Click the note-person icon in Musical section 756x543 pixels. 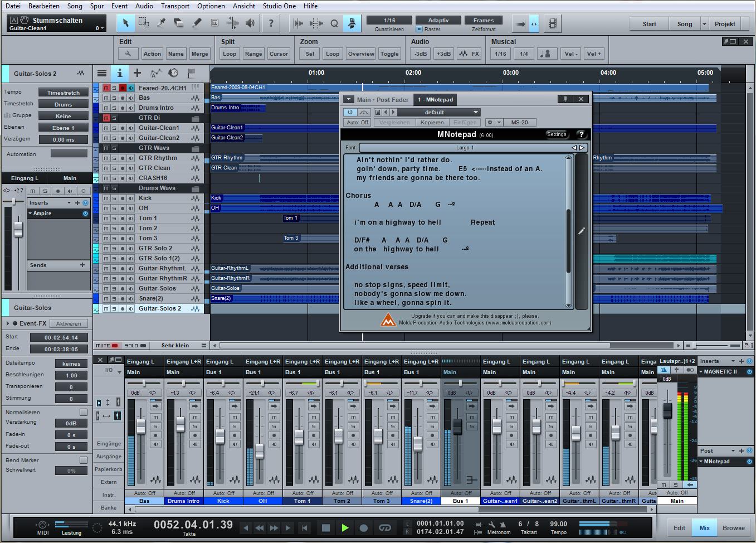(546, 54)
